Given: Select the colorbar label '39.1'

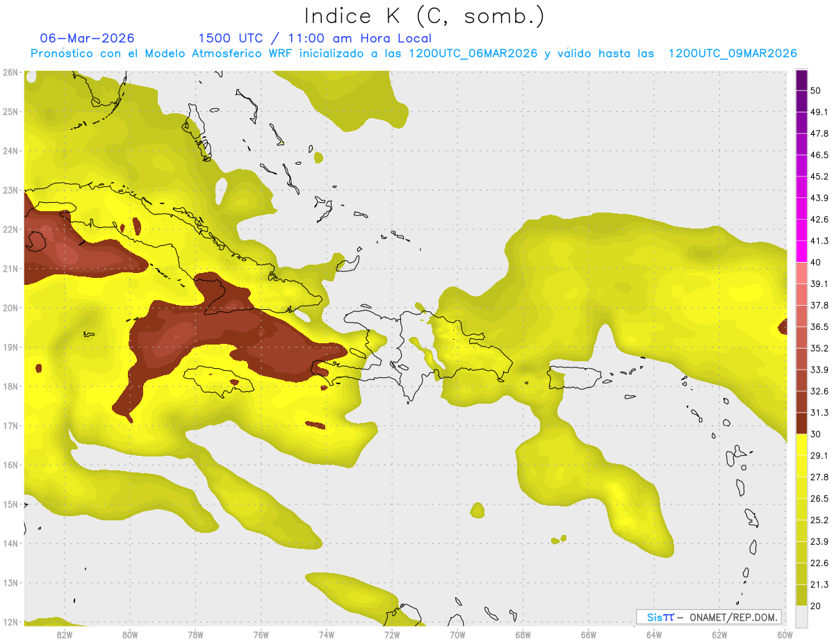Looking at the screenshot, I should (819, 284).
